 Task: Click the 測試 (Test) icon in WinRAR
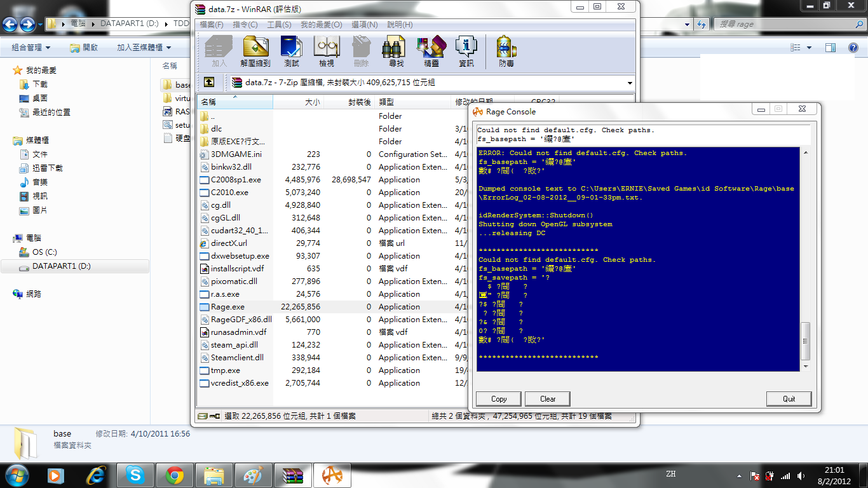(x=292, y=51)
